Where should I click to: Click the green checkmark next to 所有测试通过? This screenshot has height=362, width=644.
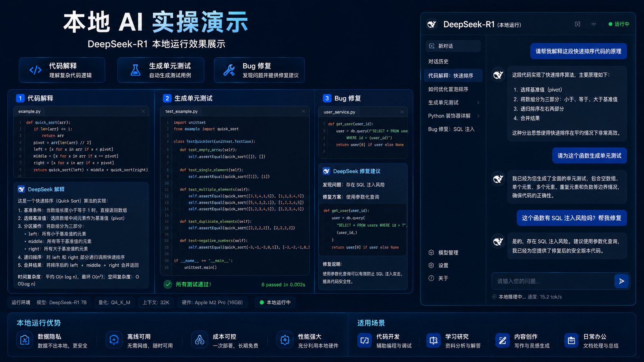tap(168, 284)
